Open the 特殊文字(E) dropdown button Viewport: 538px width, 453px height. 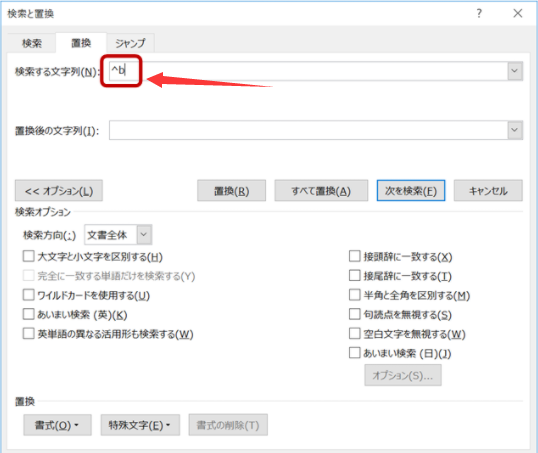[140, 425]
